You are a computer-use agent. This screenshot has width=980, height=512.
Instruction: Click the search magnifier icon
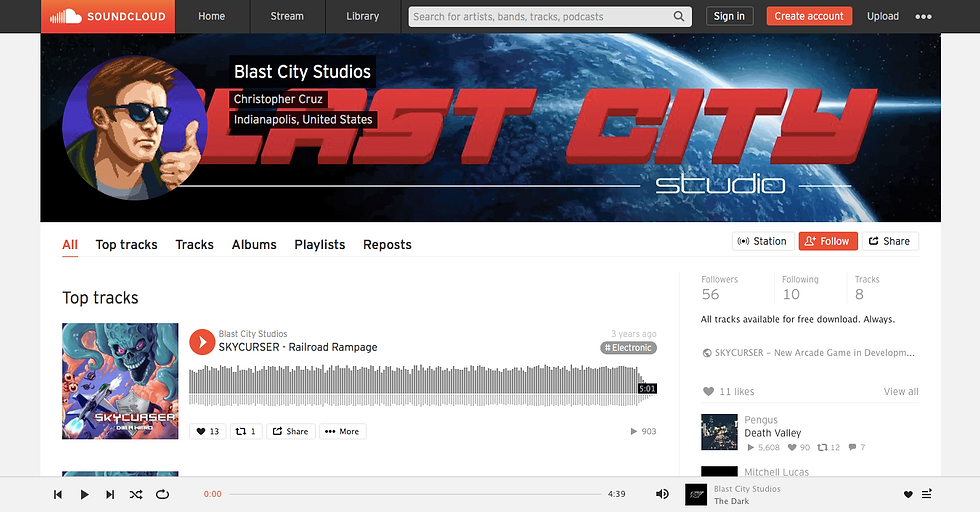679,16
